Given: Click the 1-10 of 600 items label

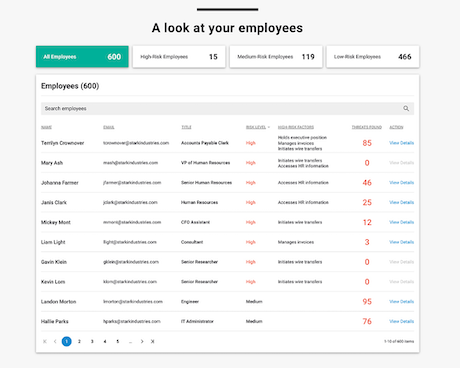Looking at the screenshot, I should pos(399,341).
